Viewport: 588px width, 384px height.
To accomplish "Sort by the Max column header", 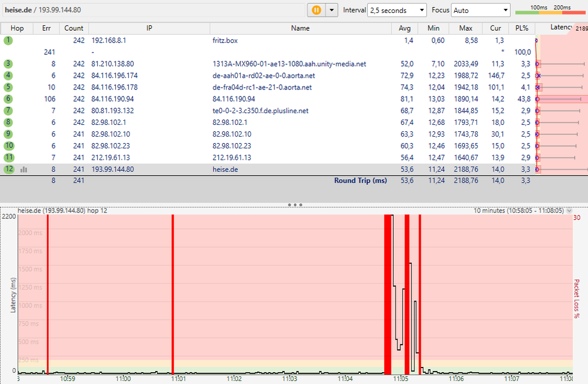I will click(x=466, y=28).
